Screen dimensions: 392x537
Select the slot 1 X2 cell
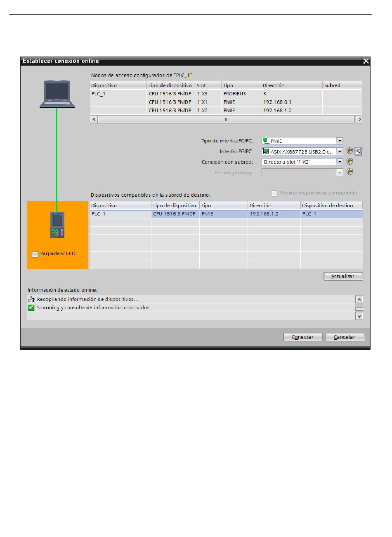pyautogui.click(x=208, y=110)
